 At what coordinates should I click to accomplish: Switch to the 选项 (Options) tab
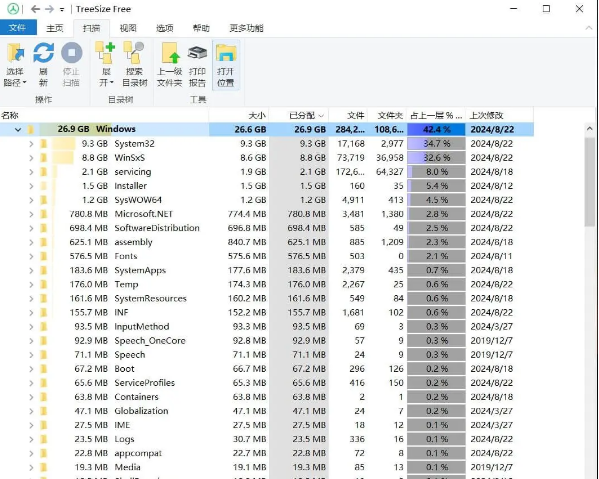(165, 28)
